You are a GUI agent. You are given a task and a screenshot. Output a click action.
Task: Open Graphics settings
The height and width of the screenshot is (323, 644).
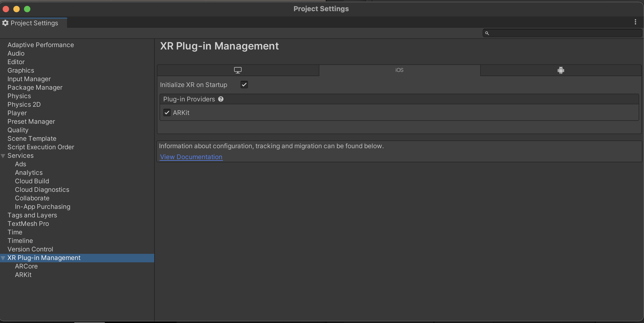click(21, 71)
